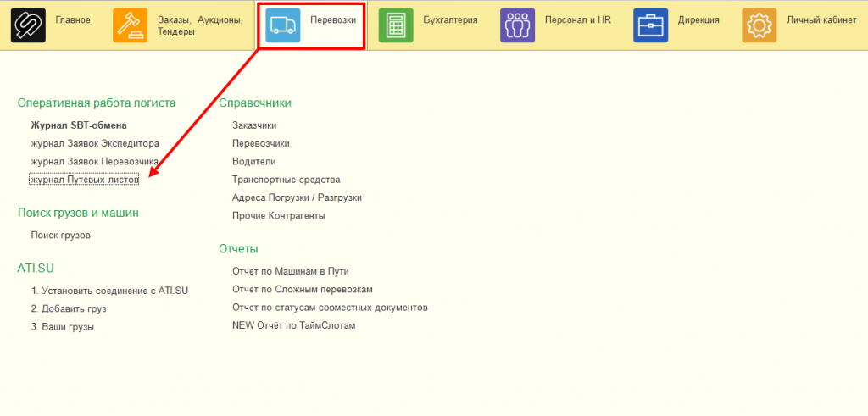Open журнал Заявок Перевозчика
This screenshot has width=868, height=416.
(x=95, y=161)
